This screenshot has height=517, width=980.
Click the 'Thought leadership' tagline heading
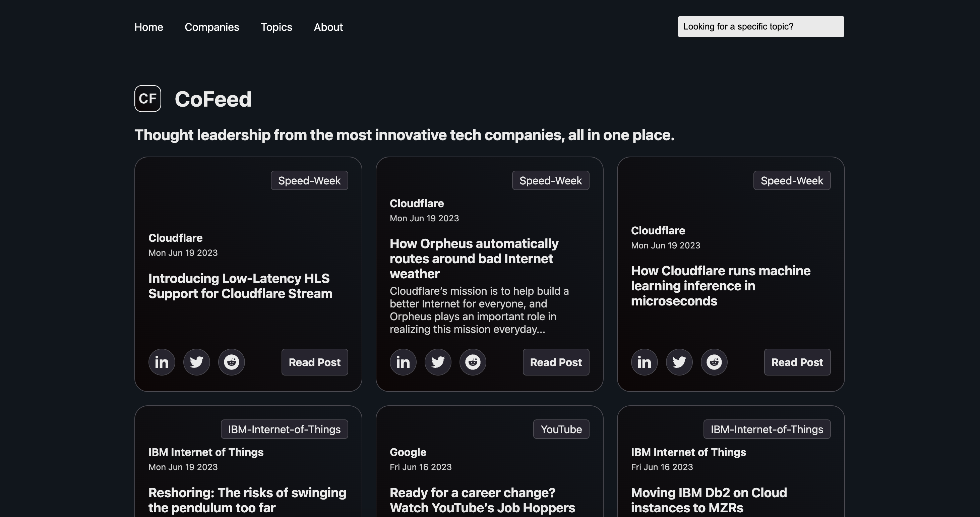[405, 135]
